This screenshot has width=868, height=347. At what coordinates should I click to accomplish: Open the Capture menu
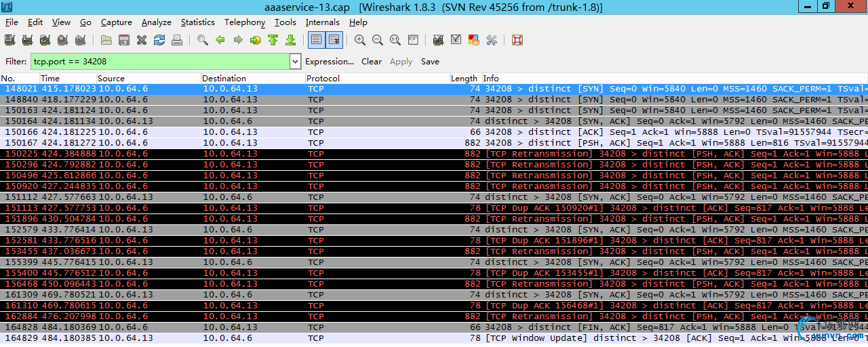click(116, 22)
